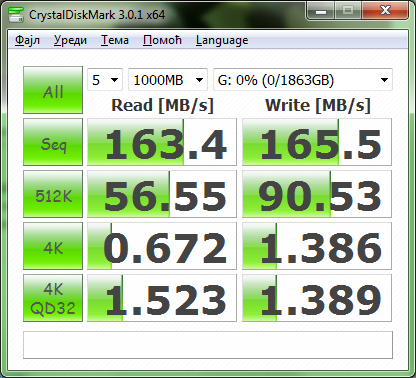Open the Уреди menu
Image resolution: width=416 pixels, height=378 pixels.
click(x=70, y=40)
